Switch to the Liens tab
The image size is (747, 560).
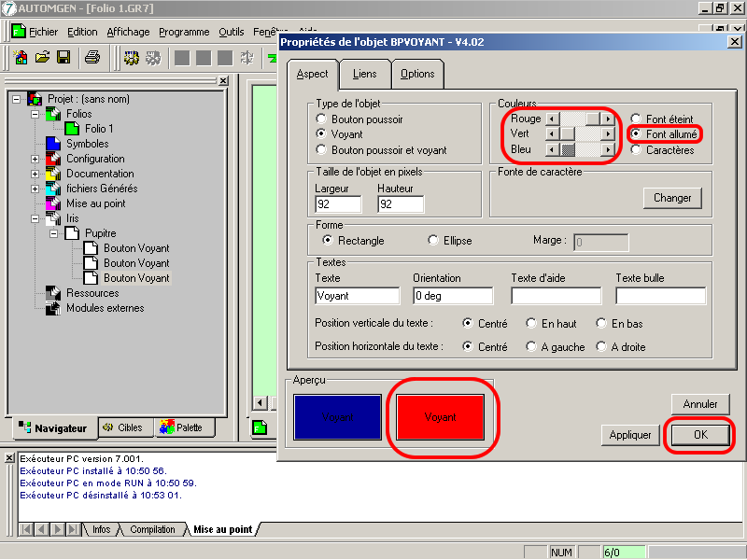[364, 74]
